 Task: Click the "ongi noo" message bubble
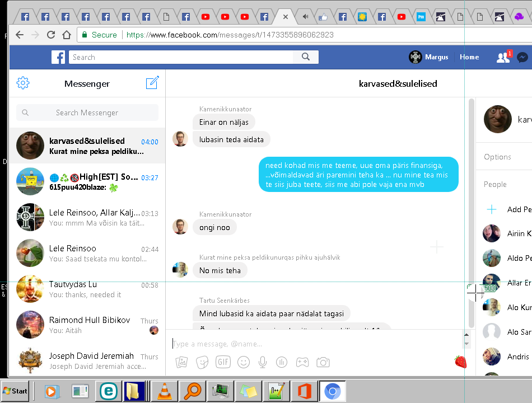[214, 227]
